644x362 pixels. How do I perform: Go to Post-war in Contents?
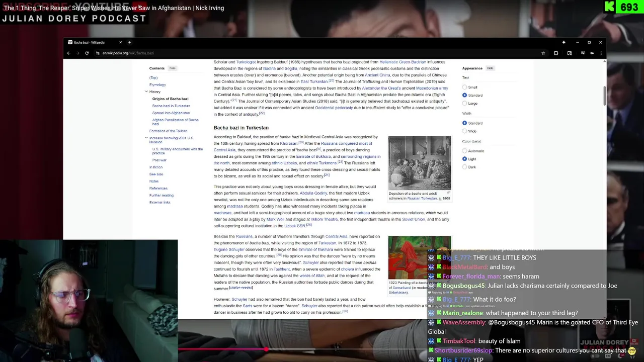[159, 160]
